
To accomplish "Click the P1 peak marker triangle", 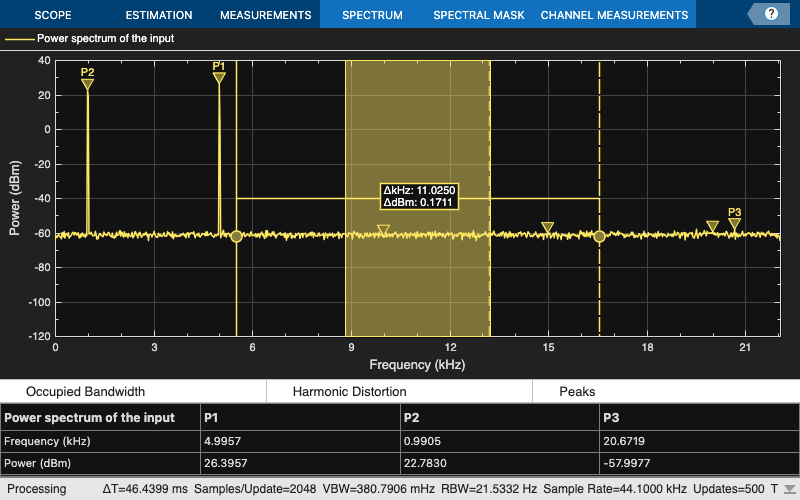I will (x=219, y=78).
